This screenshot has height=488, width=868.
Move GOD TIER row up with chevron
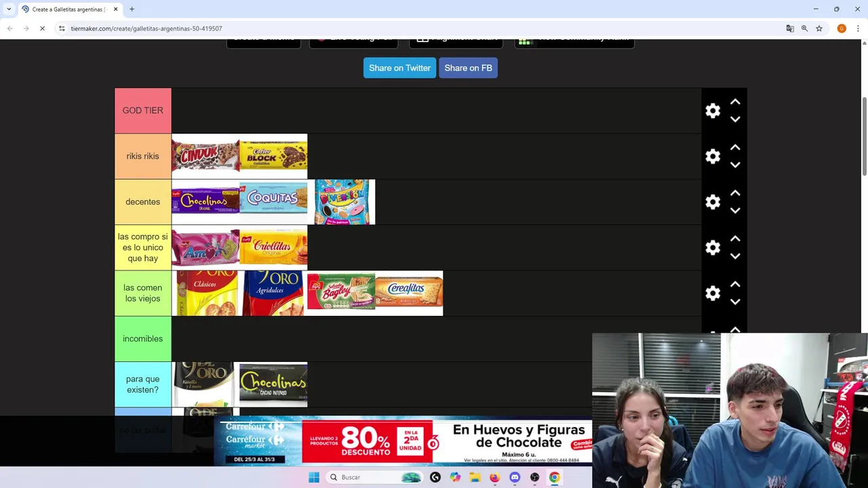click(x=735, y=102)
